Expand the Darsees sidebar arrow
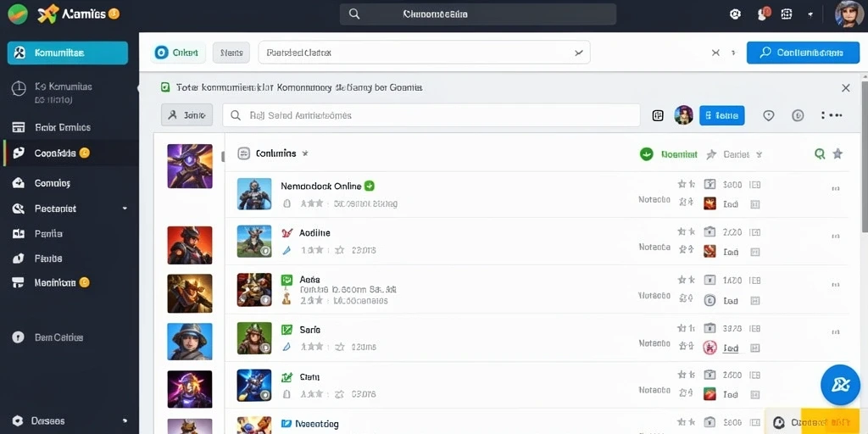Image resolution: width=868 pixels, height=434 pixels. (125, 420)
